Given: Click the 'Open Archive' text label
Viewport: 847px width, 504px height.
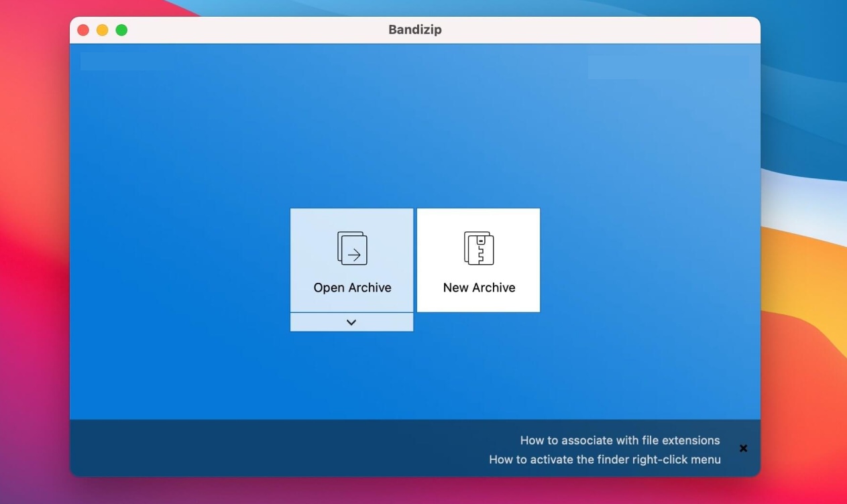Looking at the screenshot, I should point(352,288).
